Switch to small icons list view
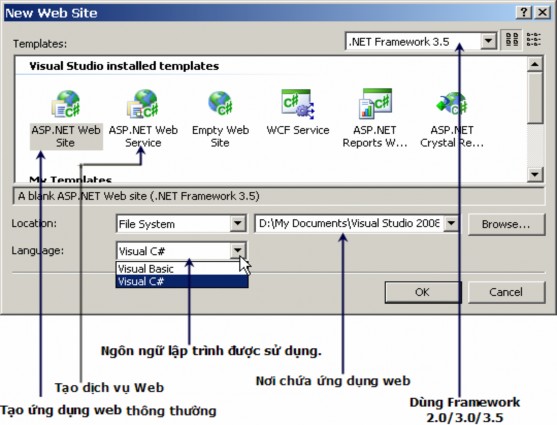557x425 pixels. click(x=534, y=40)
